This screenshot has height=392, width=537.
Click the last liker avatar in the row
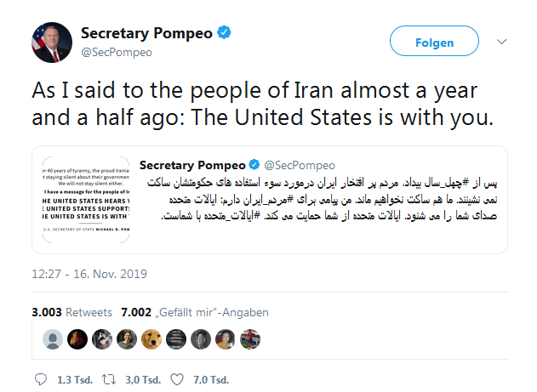click(250, 338)
